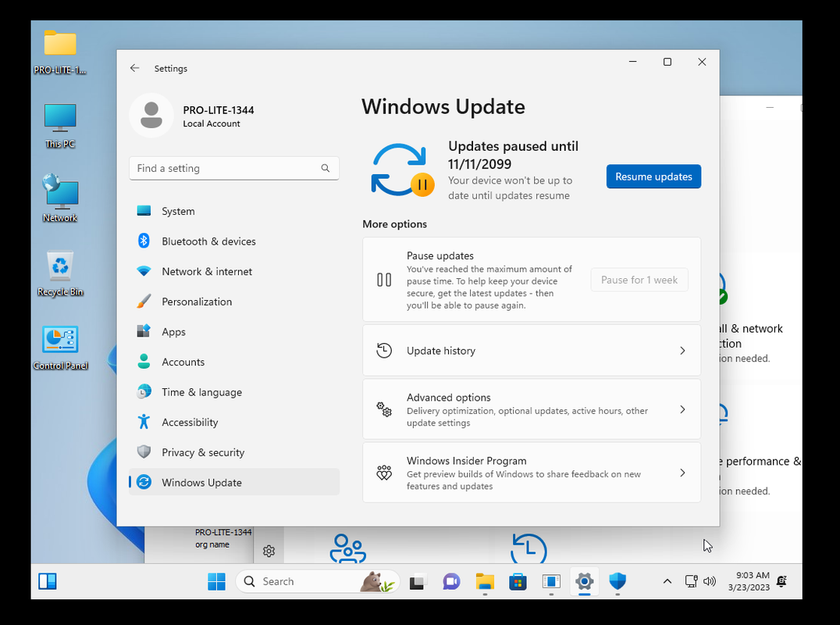
Task: Open the Widgets button on taskbar
Action: [48, 581]
